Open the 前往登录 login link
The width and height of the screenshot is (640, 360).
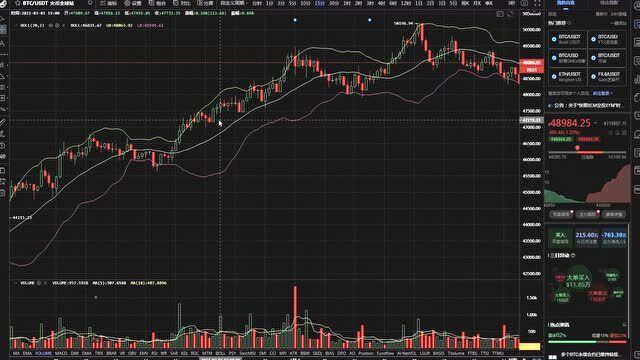click(x=601, y=93)
